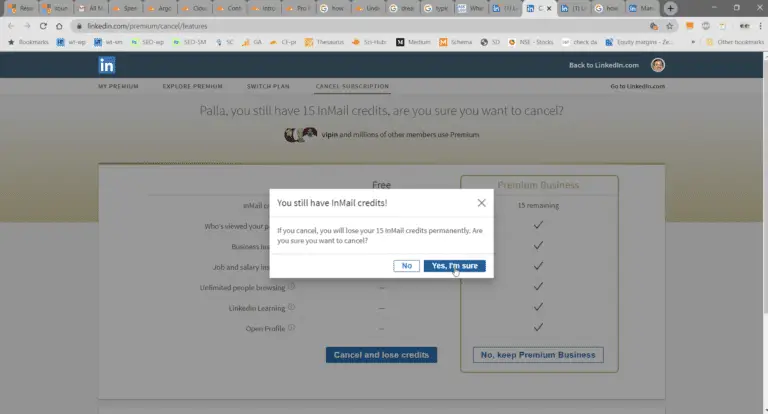Click the browser back arrow
The width and height of the screenshot is (768, 414).
click(x=11, y=26)
